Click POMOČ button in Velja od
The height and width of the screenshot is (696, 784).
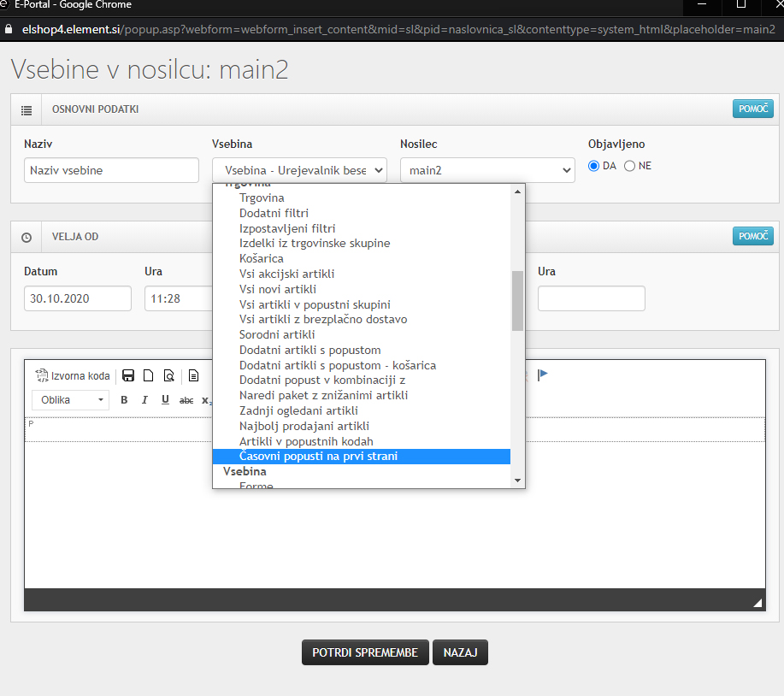pyautogui.click(x=753, y=236)
